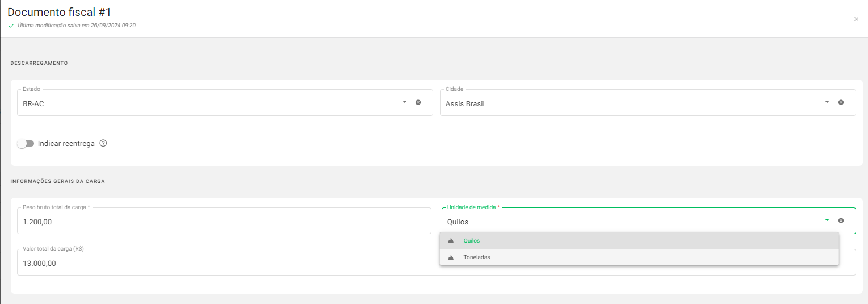Collapse the Unidade de medida dropdown arrow

[827, 220]
